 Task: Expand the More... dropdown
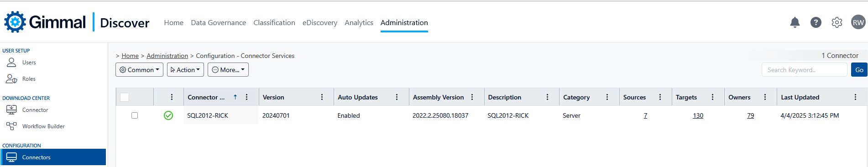228,70
